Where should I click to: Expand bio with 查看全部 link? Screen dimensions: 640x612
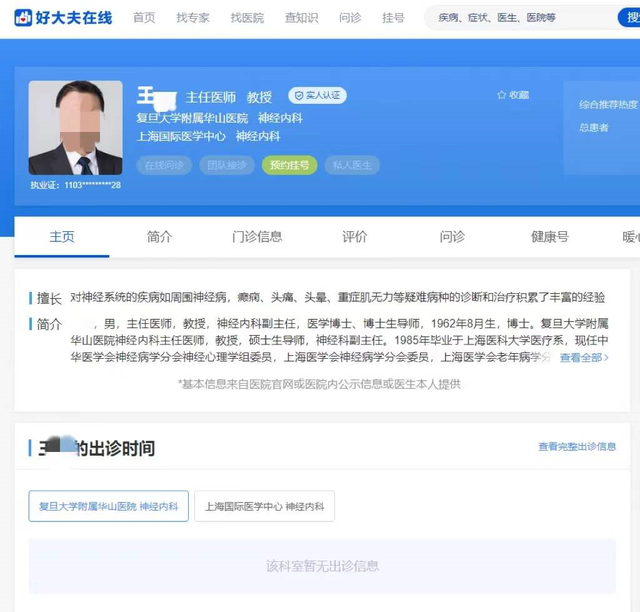pyautogui.click(x=584, y=358)
